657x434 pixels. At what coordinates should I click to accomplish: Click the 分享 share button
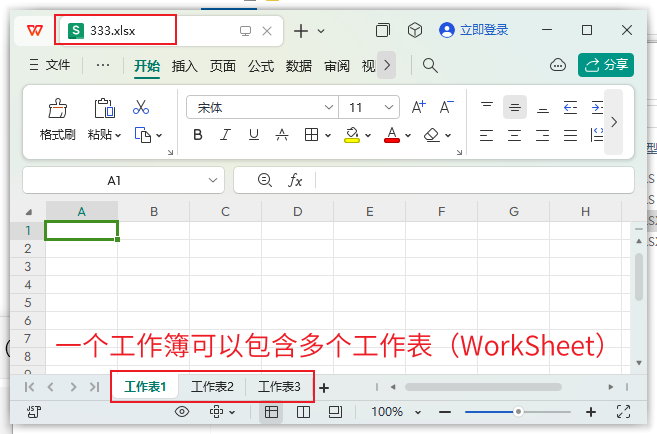pyautogui.click(x=605, y=65)
